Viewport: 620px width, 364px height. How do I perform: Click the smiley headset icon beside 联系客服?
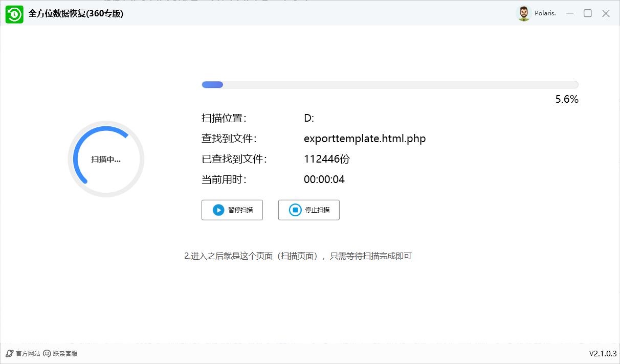click(46, 353)
